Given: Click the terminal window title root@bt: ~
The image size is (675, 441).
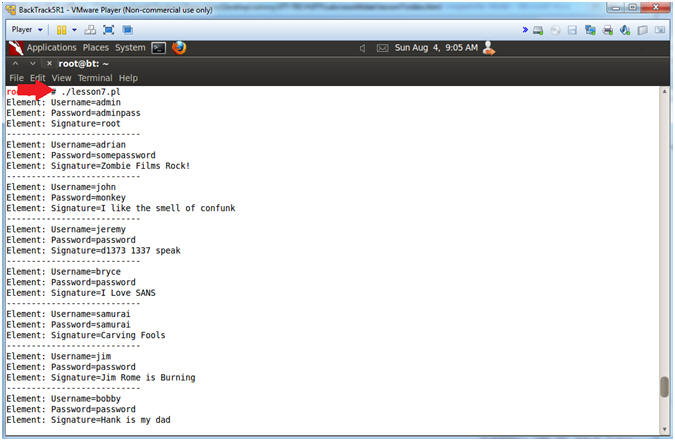Looking at the screenshot, I should (84, 64).
